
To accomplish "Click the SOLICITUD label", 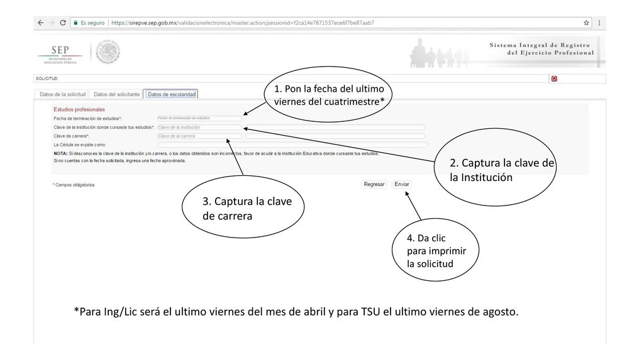I will pos(47,79).
